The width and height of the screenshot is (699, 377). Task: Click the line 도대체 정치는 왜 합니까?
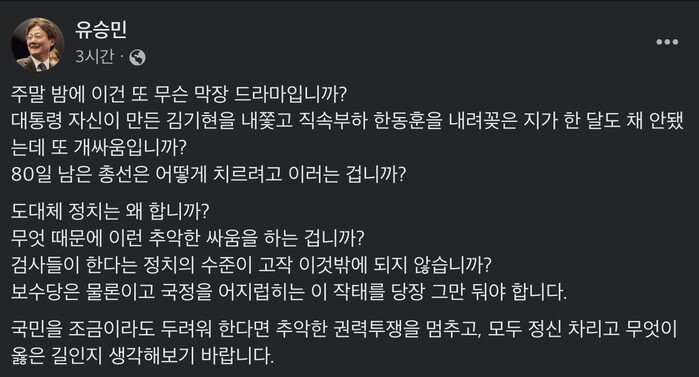pyautogui.click(x=110, y=211)
